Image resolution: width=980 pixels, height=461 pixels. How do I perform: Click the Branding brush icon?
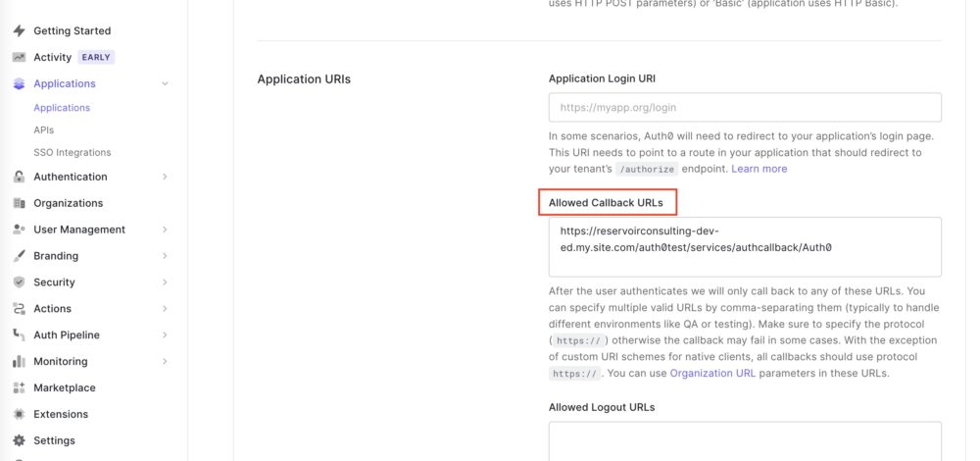pos(19,256)
